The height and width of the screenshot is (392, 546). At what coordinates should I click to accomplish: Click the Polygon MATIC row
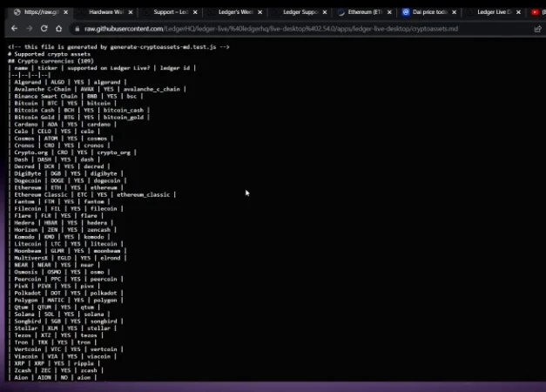66,301
